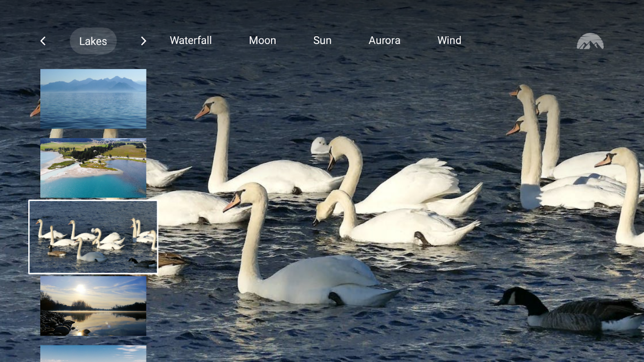
Task: Switch to the Waterfall category
Action: [191, 40]
